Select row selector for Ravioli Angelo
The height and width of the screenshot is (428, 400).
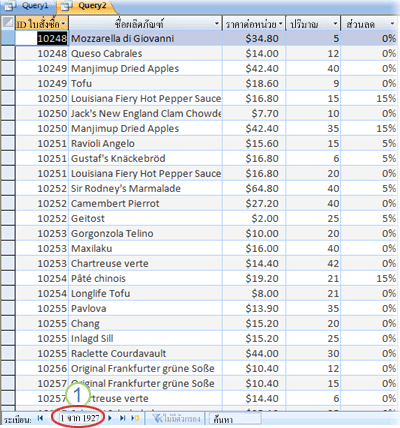(8, 143)
